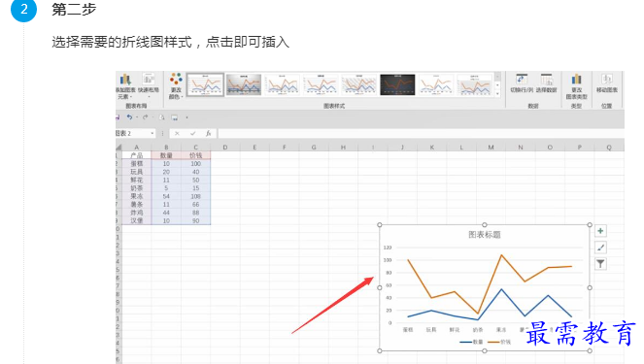Click the 产品 header cell
The height and width of the screenshot is (364, 644).
click(136, 155)
